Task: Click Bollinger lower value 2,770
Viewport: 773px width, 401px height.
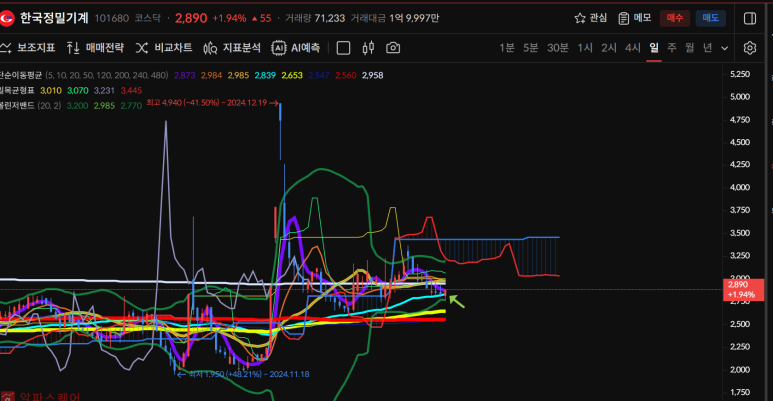Action: tap(131, 106)
